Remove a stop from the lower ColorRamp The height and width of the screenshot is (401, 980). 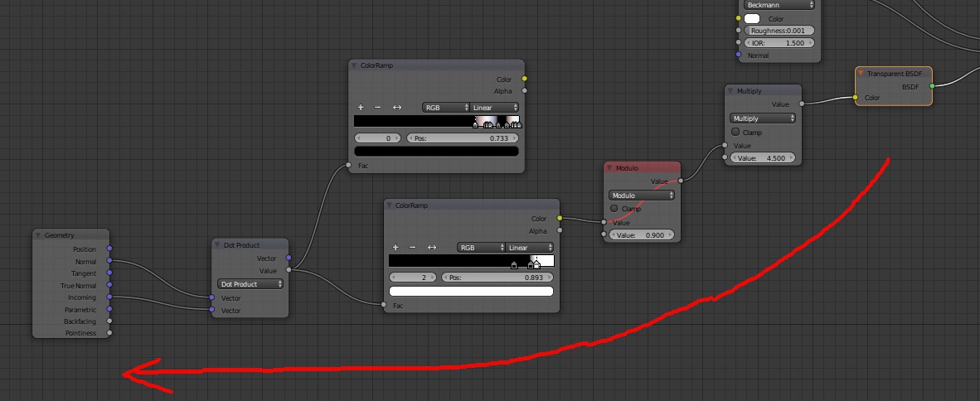point(413,248)
